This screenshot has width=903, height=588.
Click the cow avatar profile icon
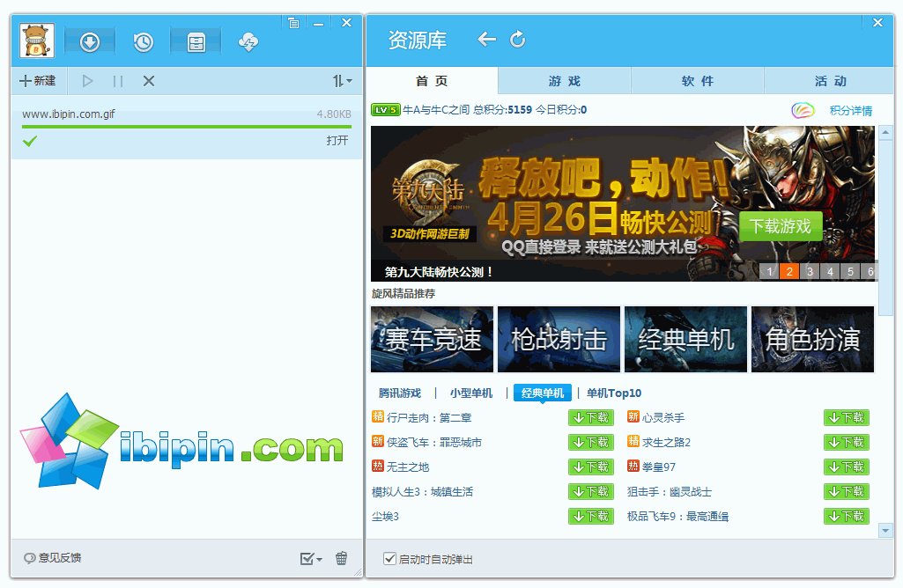[x=37, y=40]
